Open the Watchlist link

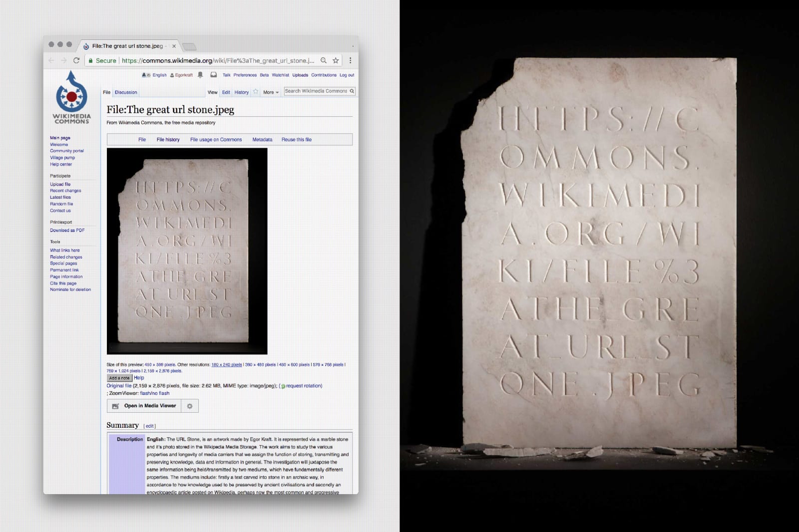pyautogui.click(x=280, y=75)
